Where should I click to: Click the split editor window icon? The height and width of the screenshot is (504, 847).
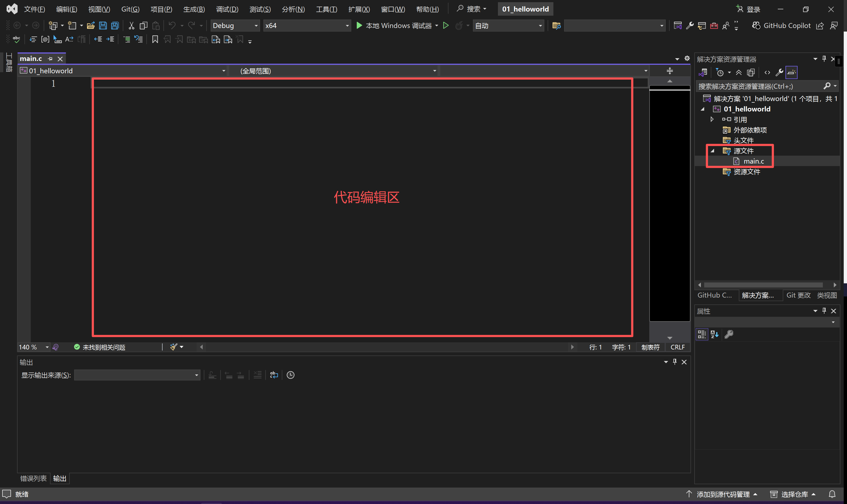pyautogui.click(x=670, y=71)
